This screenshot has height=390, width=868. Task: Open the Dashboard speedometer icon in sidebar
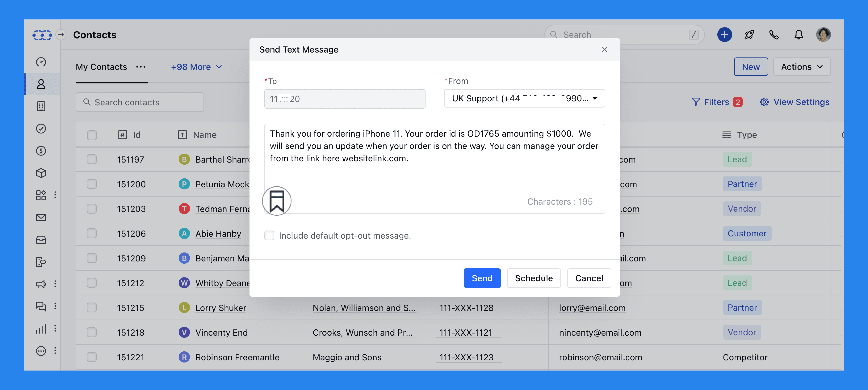pyautogui.click(x=41, y=62)
